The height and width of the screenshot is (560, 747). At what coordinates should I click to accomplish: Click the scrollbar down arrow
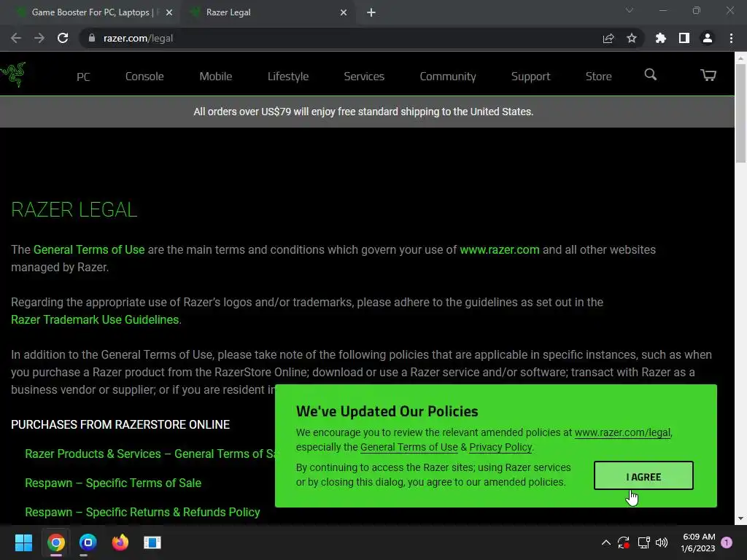coord(741,518)
